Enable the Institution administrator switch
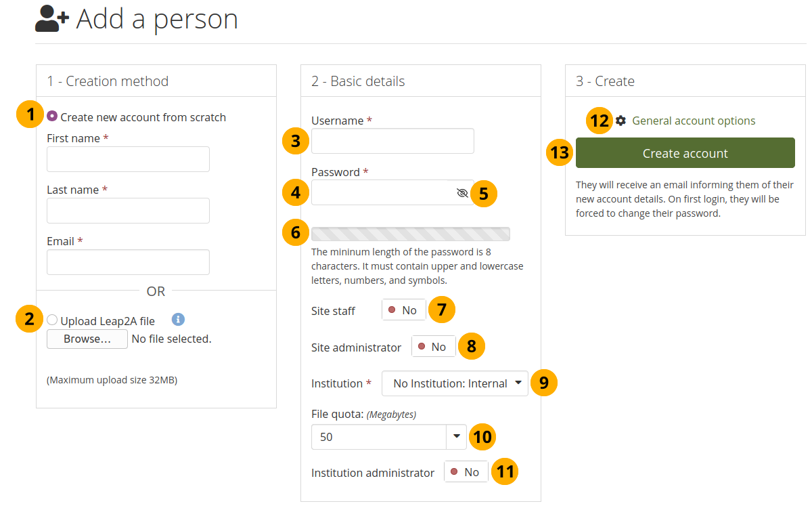812x508 pixels. point(466,473)
